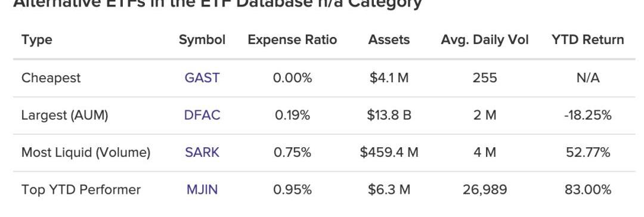
Task: Select the Most Liquid (Volume) row label
Action: tap(86, 153)
